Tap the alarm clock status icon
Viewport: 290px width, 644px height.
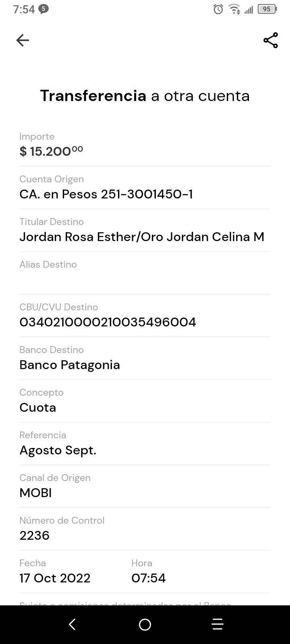click(218, 9)
